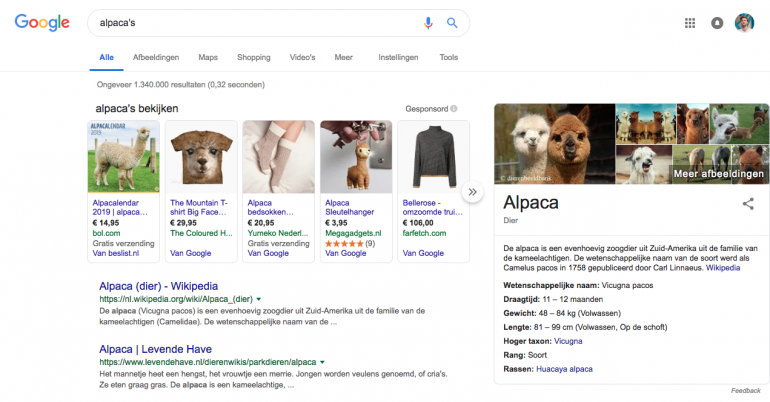The height and width of the screenshot is (402, 770).
Task: Open Alpaca bedsokken product image
Action: pyautogui.click(x=278, y=157)
